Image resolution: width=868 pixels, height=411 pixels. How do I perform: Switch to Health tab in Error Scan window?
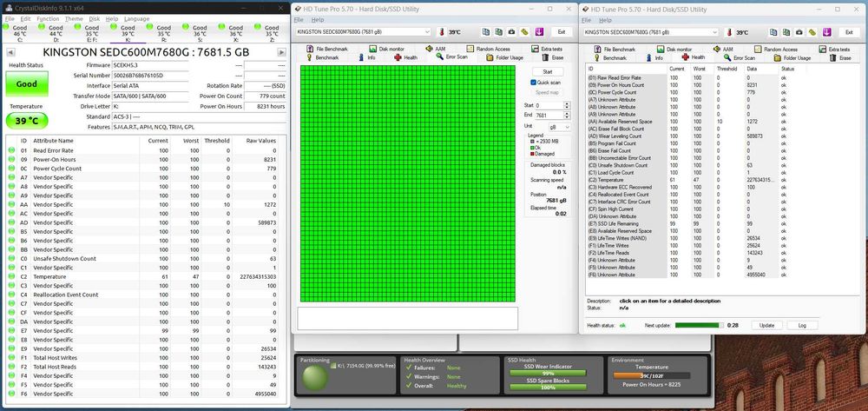pos(405,57)
